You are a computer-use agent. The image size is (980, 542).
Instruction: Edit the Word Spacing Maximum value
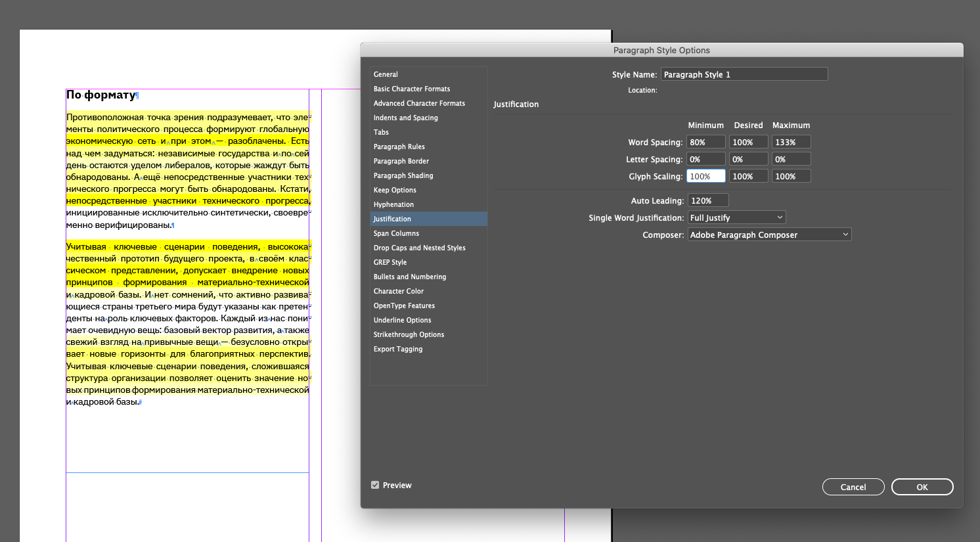click(791, 142)
